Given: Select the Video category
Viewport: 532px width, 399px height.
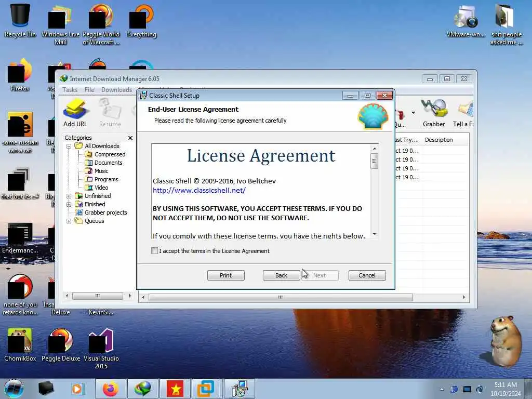Looking at the screenshot, I should [x=101, y=188].
